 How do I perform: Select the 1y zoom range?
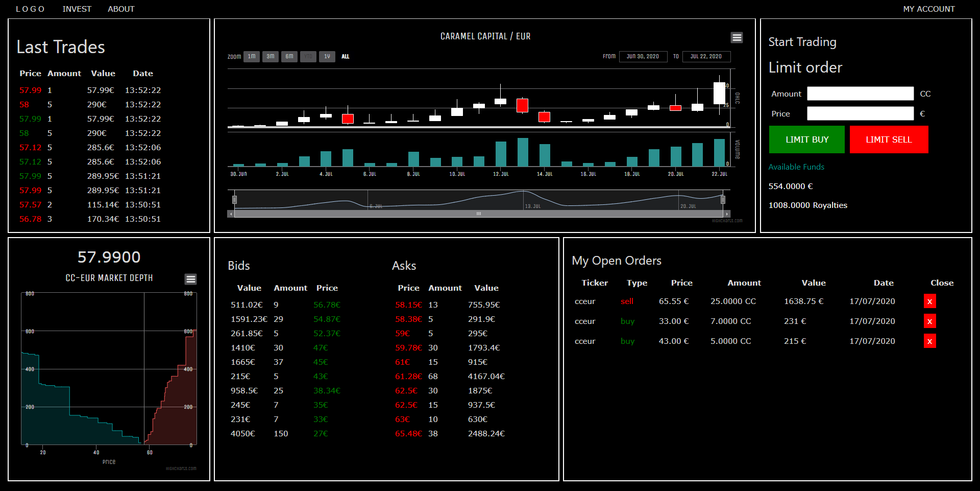pyautogui.click(x=327, y=57)
